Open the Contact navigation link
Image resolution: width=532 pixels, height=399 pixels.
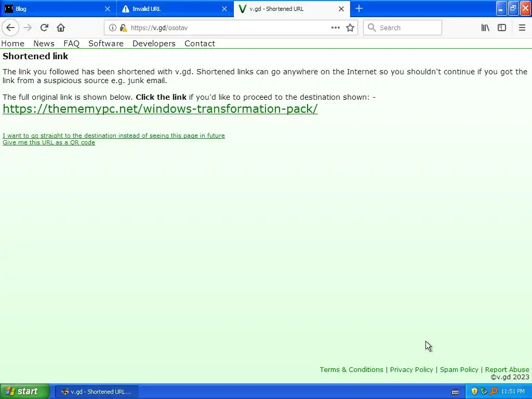(x=200, y=44)
